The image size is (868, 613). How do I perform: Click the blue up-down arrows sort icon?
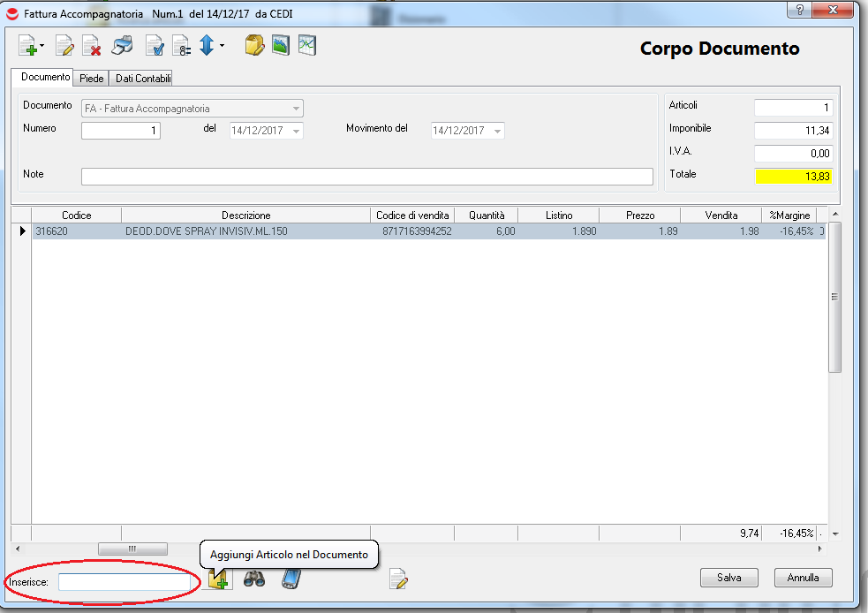click(x=207, y=45)
